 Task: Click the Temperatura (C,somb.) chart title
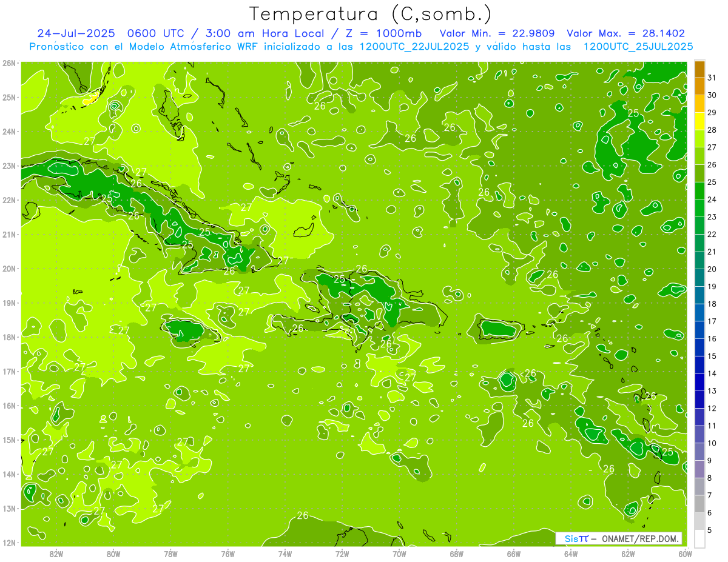[371, 15]
